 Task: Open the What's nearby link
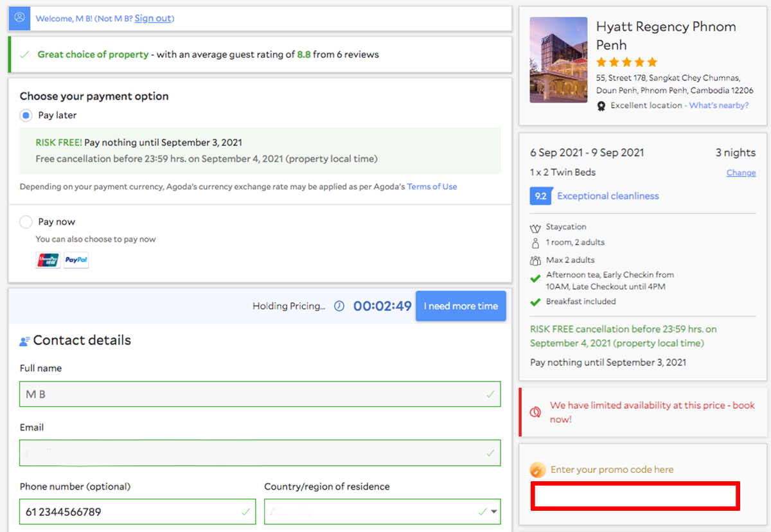tap(718, 105)
